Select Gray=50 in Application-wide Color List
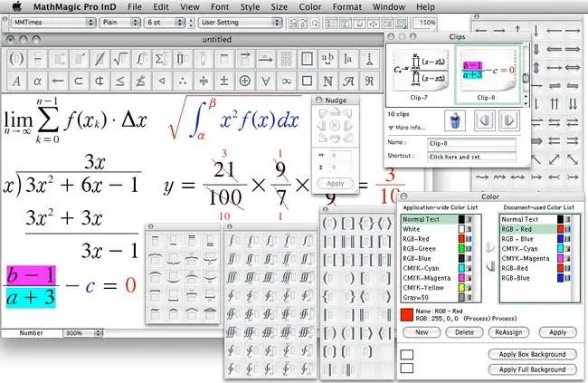The height and width of the screenshot is (383, 588). pos(437,297)
